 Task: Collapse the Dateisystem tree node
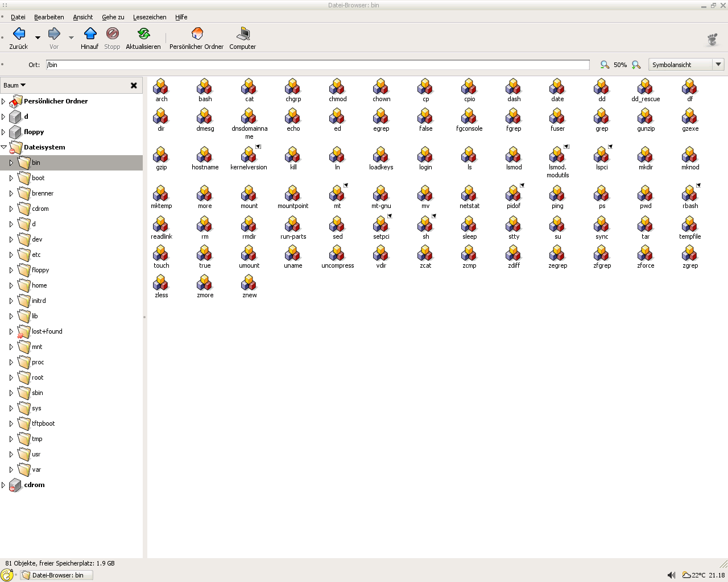4,147
